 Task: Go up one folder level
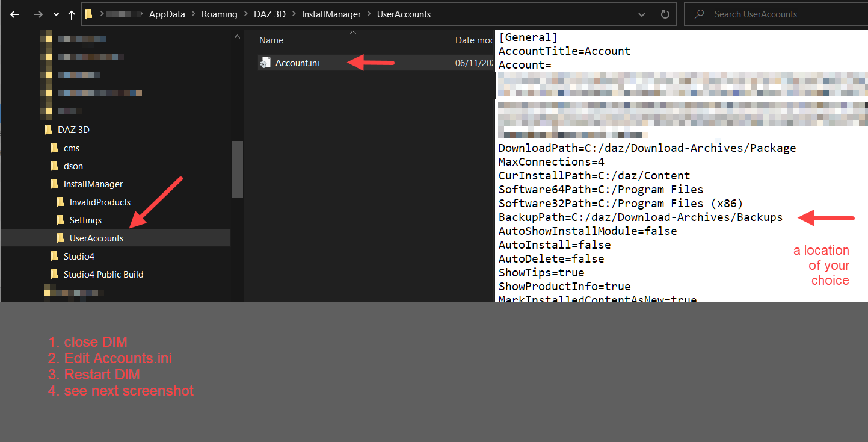coord(72,14)
